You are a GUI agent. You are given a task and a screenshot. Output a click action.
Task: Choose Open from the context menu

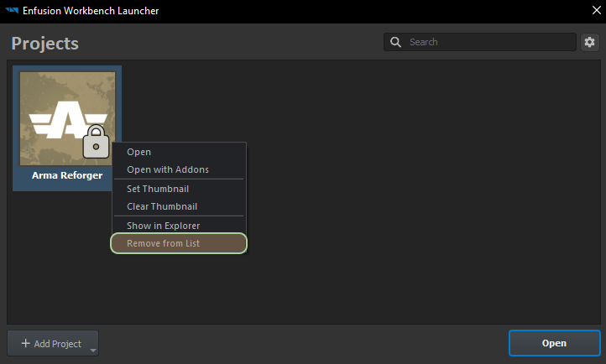click(180, 152)
